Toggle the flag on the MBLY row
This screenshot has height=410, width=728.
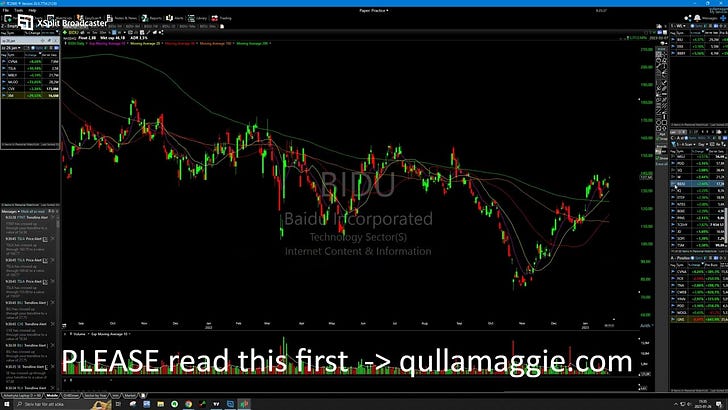pyautogui.click(x=4, y=75)
